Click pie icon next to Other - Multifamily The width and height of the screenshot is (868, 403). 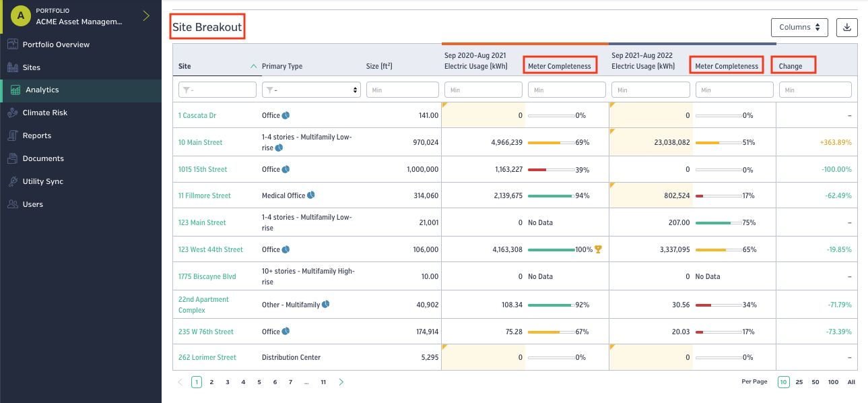[x=326, y=305]
